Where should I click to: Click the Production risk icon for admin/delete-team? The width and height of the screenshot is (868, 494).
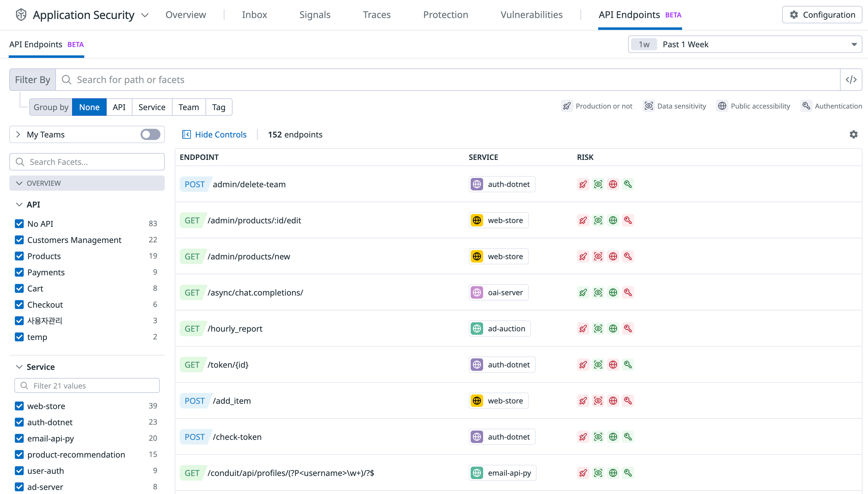point(583,184)
